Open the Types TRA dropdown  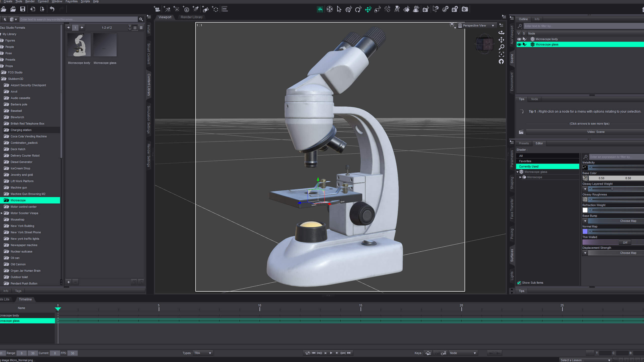coord(203,353)
